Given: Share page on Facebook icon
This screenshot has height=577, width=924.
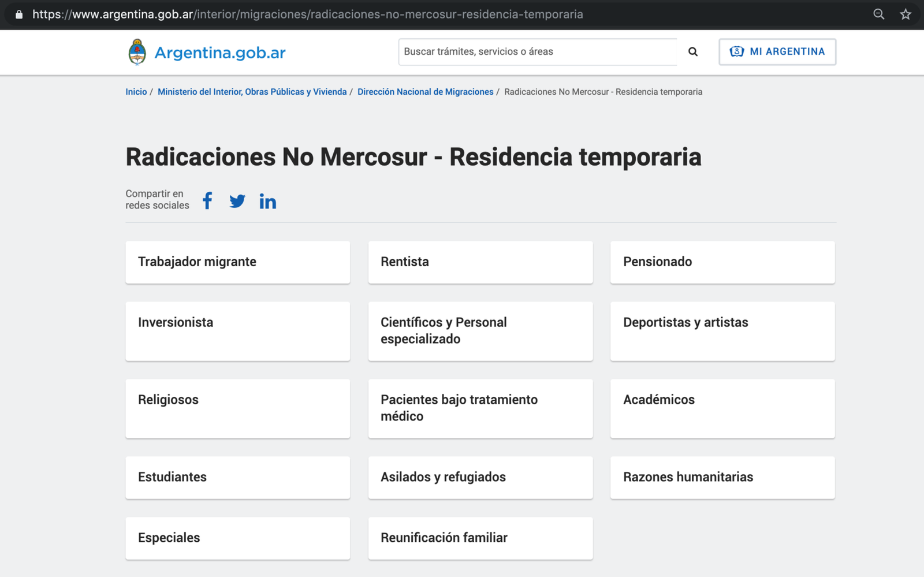Looking at the screenshot, I should tap(207, 200).
